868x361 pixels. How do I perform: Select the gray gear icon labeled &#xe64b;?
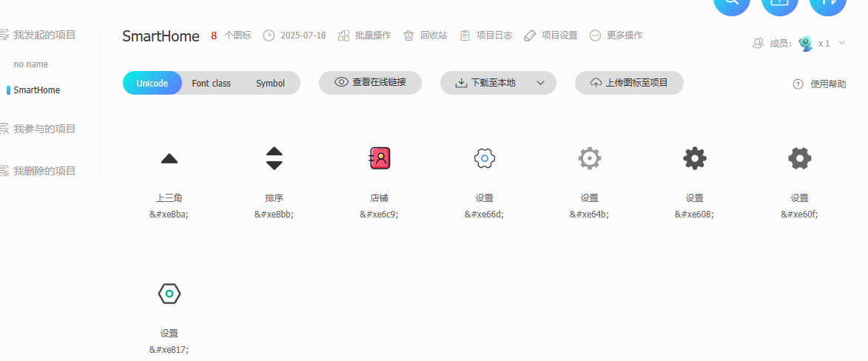pos(590,158)
